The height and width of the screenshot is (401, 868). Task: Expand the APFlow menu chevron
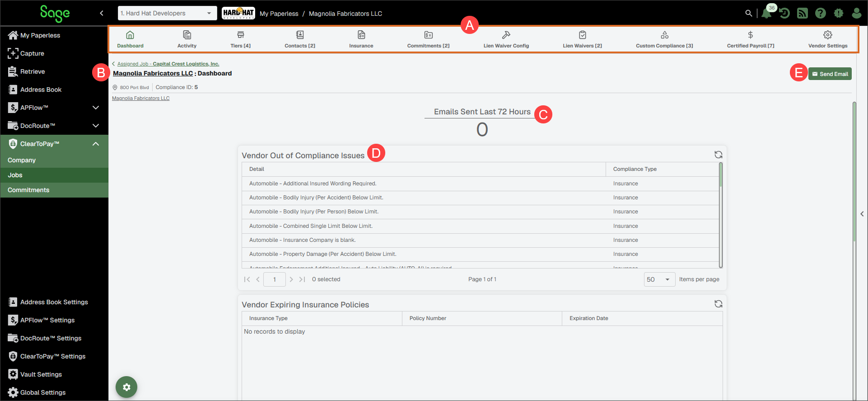(x=96, y=108)
